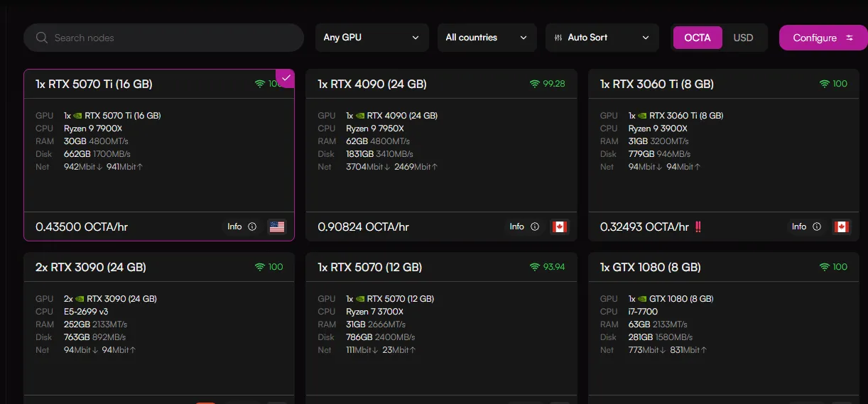Image resolution: width=868 pixels, height=404 pixels.
Task: Select the 1x RTX 5070 (12 GB) title
Action: (x=370, y=267)
